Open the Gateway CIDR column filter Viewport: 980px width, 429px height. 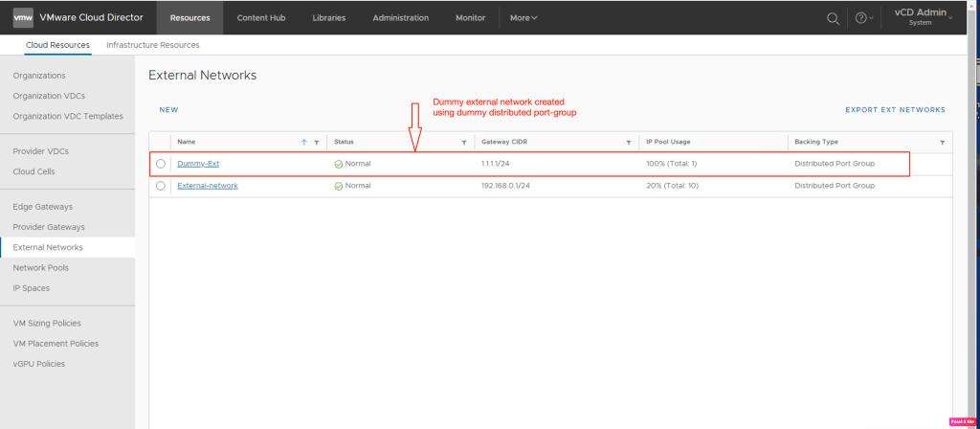[x=628, y=142]
